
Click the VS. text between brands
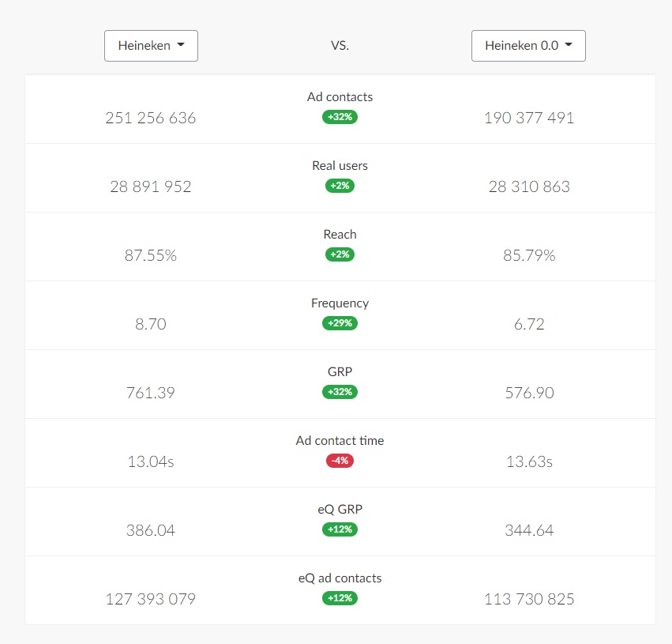[x=340, y=46]
